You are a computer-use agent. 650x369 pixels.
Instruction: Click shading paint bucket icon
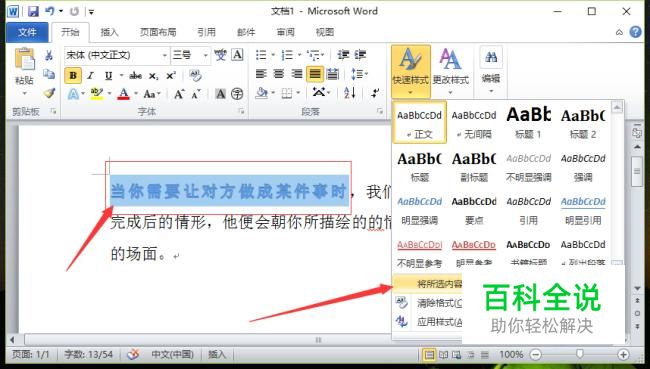262,93
